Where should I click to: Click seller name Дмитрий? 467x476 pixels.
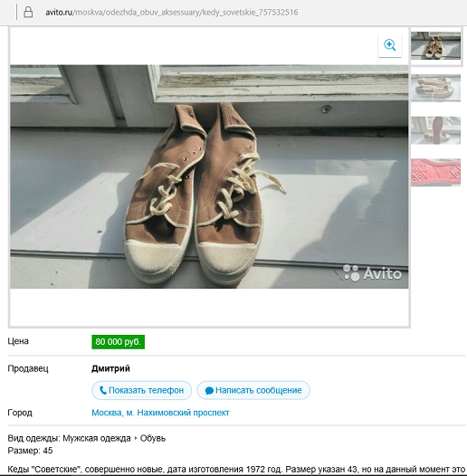[110, 368]
